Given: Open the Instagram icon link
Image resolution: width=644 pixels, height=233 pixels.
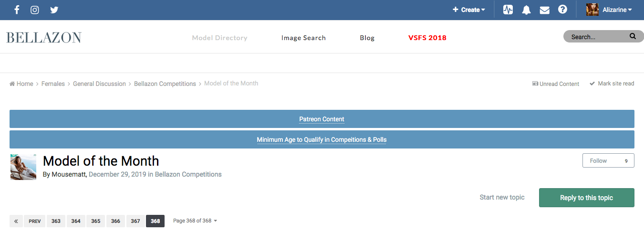Looking at the screenshot, I should 35,10.
